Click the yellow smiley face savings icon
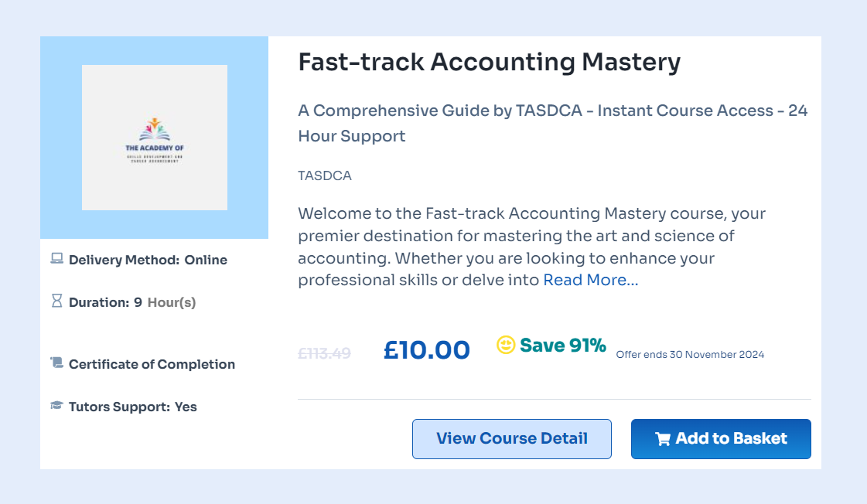 506,345
